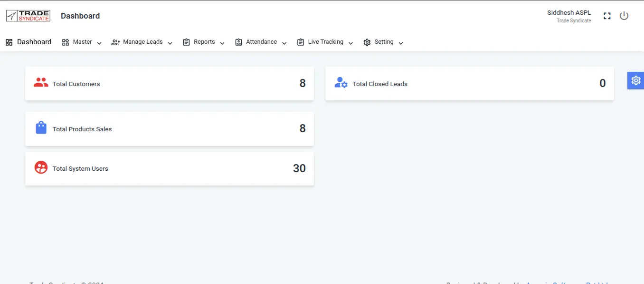Click the Total Products Sales label
The width and height of the screenshot is (644, 284).
(x=82, y=129)
